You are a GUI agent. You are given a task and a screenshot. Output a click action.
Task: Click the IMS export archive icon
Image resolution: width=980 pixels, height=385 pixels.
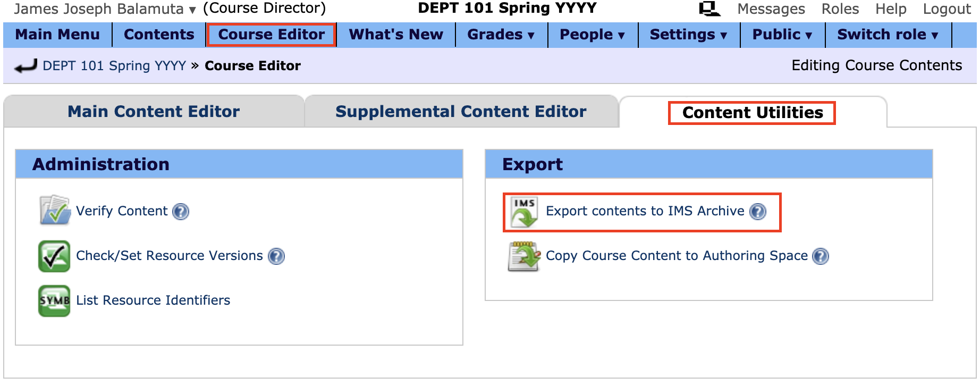click(x=524, y=212)
